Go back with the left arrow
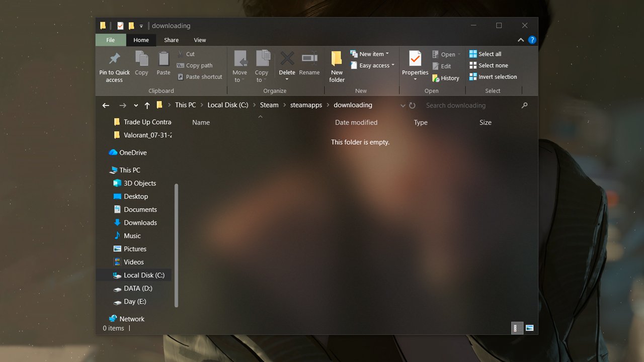 pos(106,105)
